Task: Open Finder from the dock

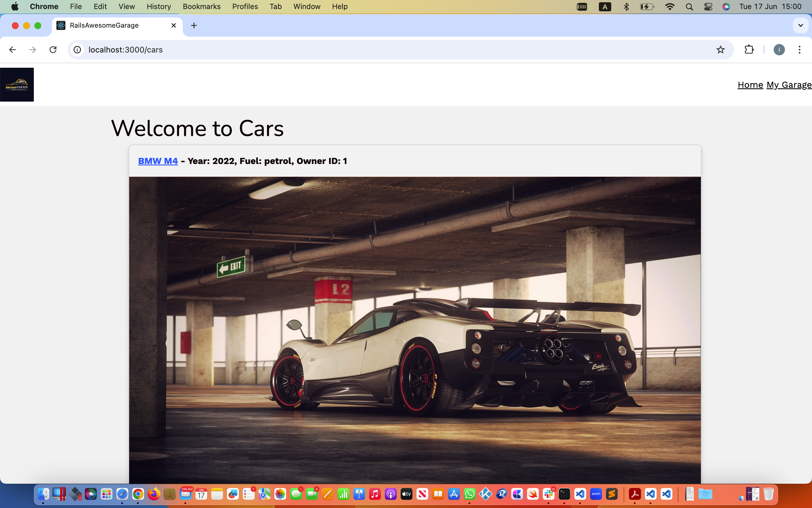Action: [x=43, y=494]
